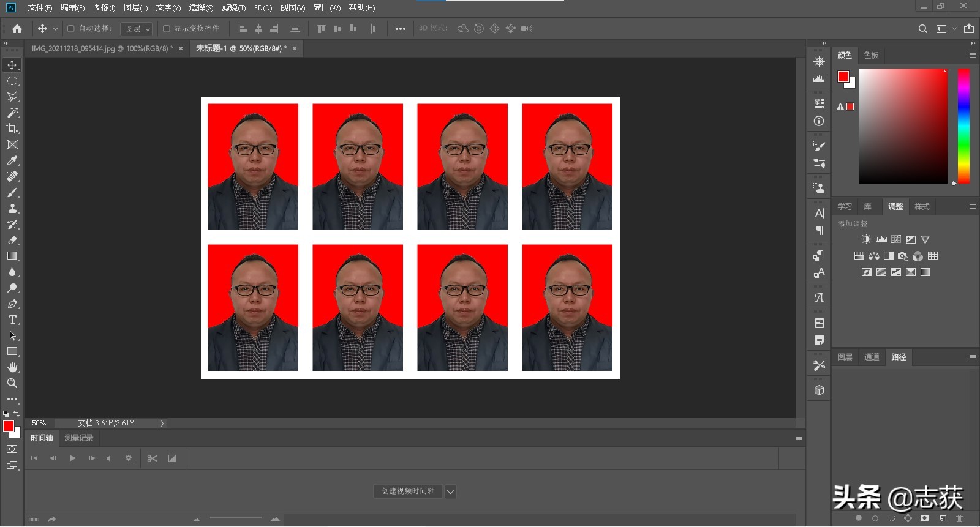Switch to the 通道 tab

(x=872, y=357)
